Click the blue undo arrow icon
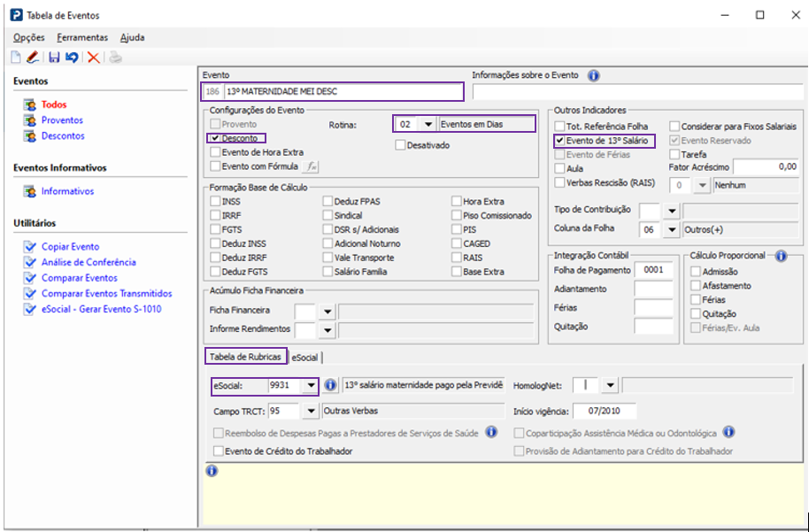The width and height of the screenshot is (809, 532). (72, 58)
